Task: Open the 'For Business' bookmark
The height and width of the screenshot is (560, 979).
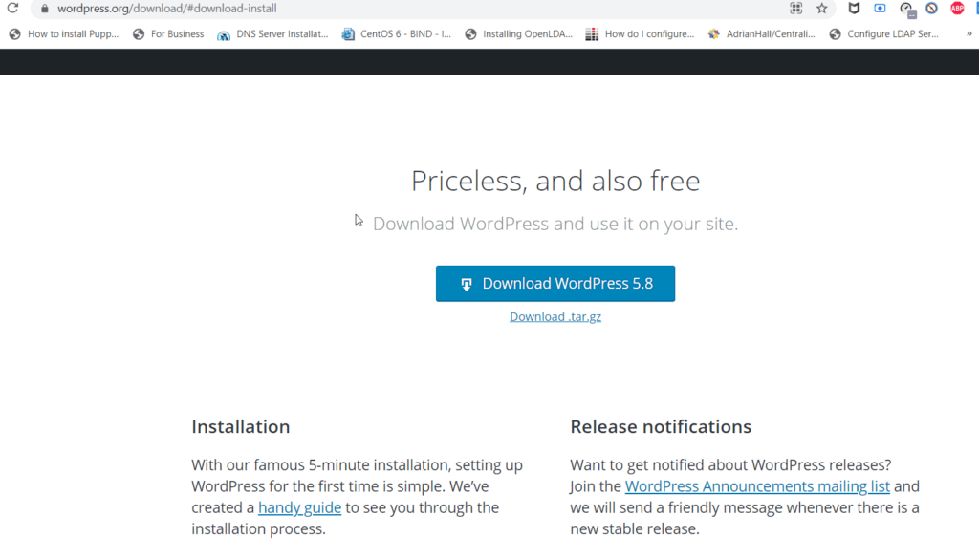Action: [168, 34]
